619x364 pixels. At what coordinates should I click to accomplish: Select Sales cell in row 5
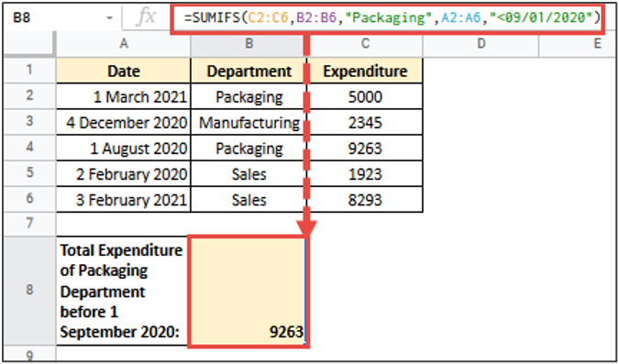[x=249, y=174]
